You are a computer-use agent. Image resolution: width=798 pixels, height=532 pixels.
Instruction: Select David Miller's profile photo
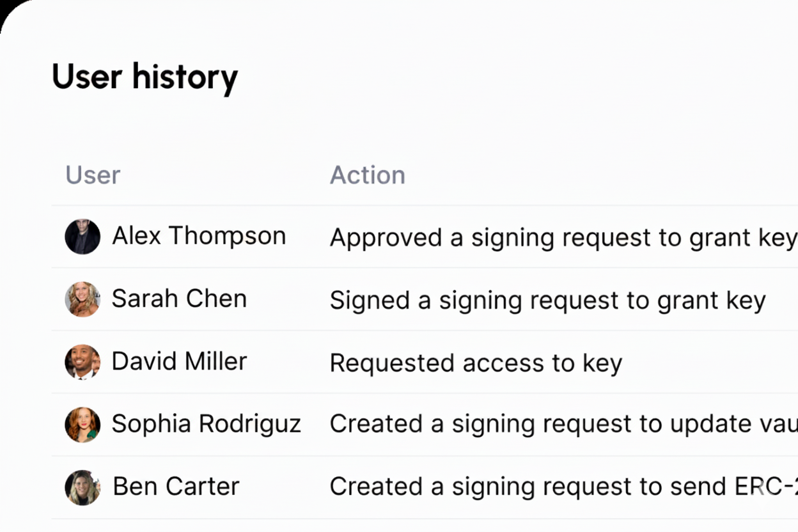(x=82, y=362)
